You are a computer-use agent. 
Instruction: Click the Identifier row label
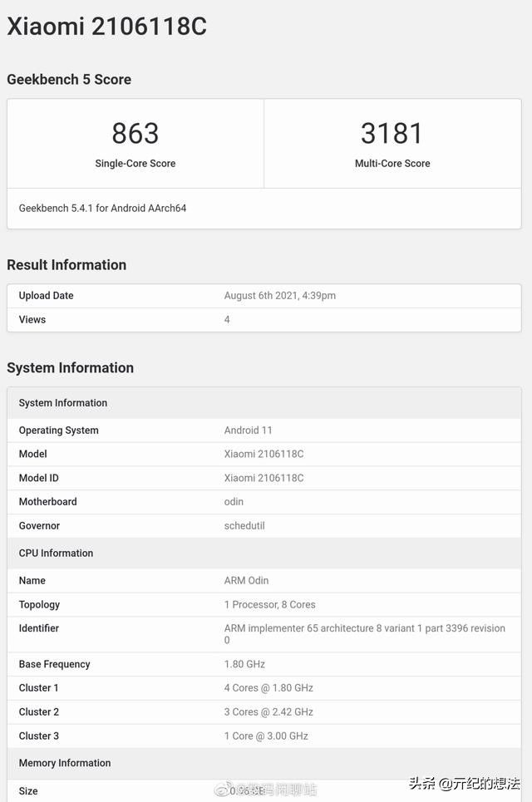39,628
